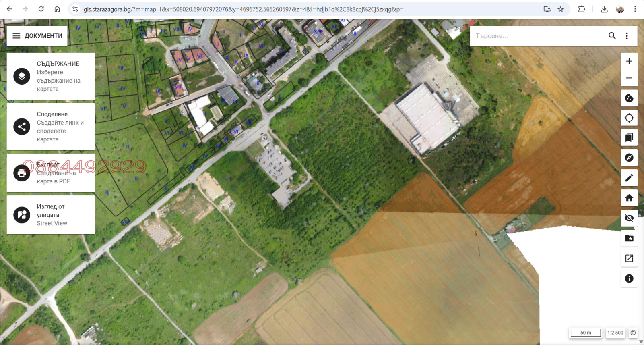Expand the three-dot search options menu

627,36
